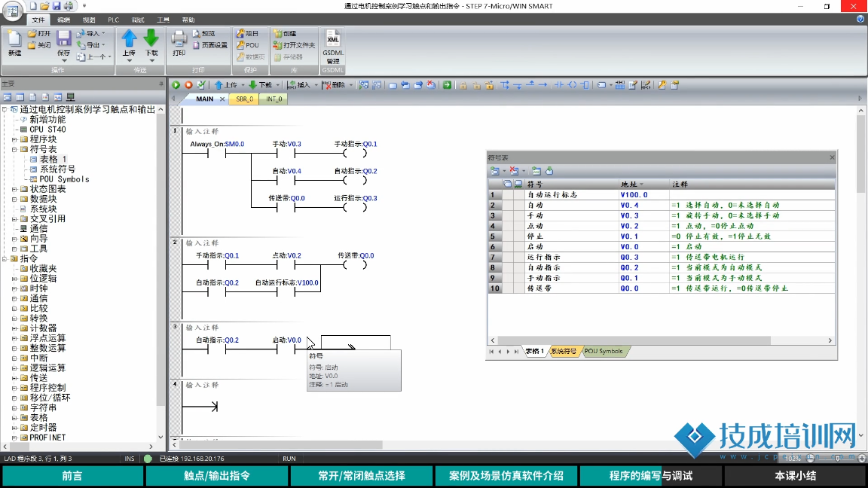Switch to the SBR_0 editor tab

point(244,99)
